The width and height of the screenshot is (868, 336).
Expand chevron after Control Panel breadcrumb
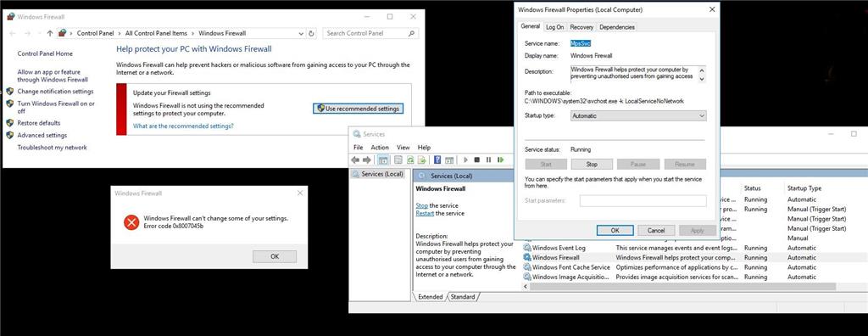coord(120,33)
